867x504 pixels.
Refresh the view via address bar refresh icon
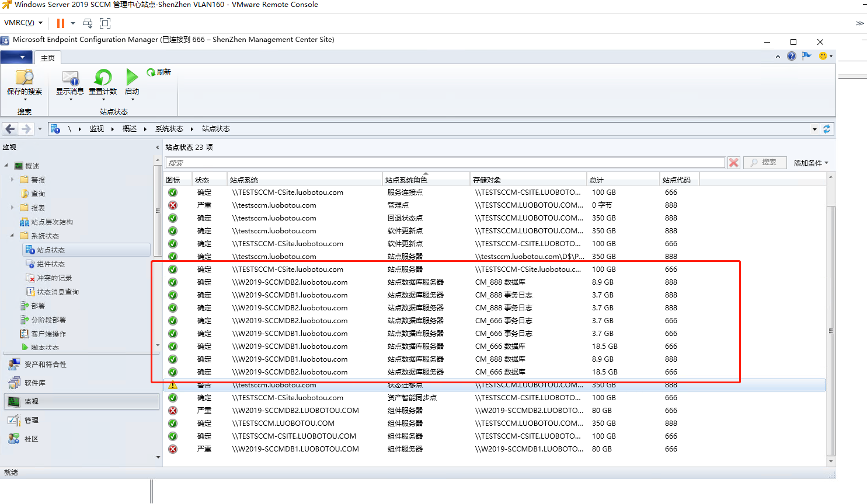pyautogui.click(x=827, y=129)
